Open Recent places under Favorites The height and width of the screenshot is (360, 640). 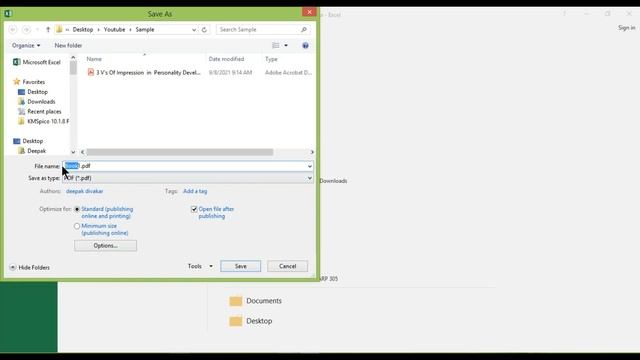[40, 111]
